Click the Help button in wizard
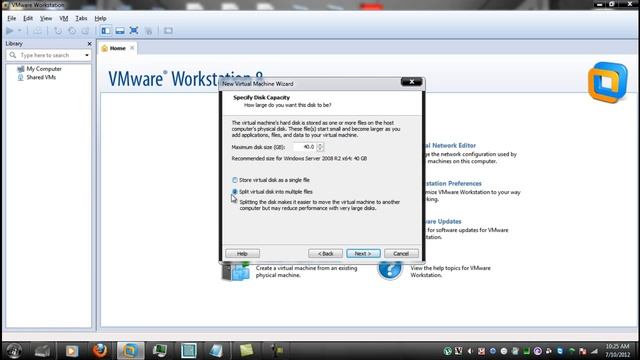The image size is (640, 360). click(242, 253)
